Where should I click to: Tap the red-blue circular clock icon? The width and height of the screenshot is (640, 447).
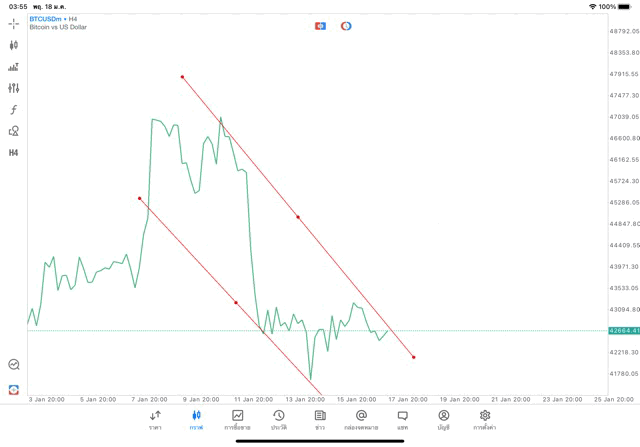(x=346, y=25)
